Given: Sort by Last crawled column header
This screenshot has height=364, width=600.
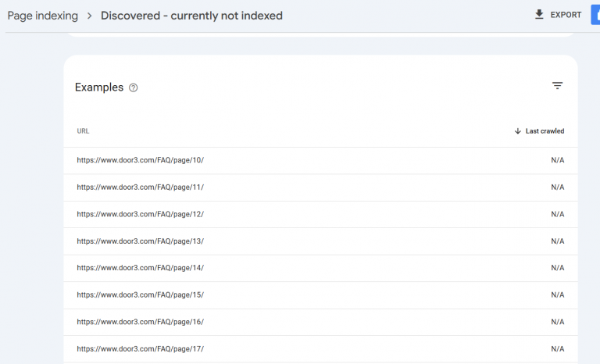Looking at the screenshot, I should coord(545,131).
